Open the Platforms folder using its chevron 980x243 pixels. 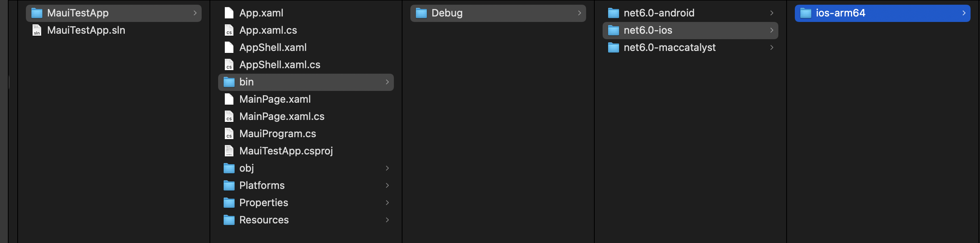point(387,185)
